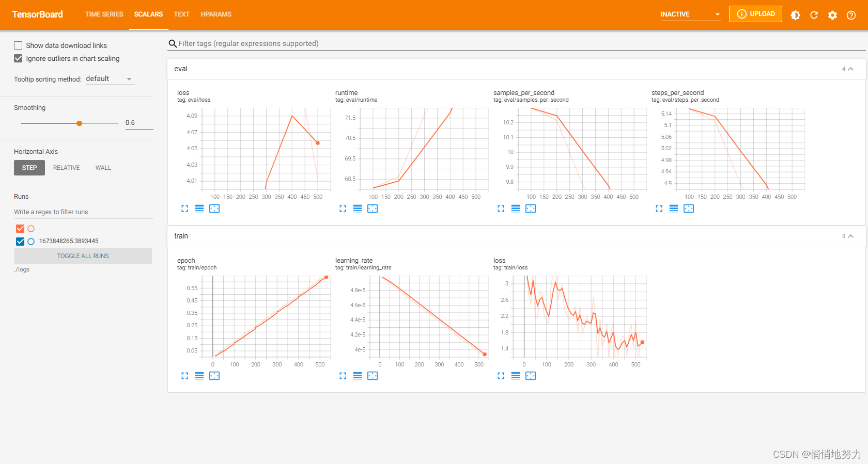The height and width of the screenshot is (464, 868).
Task: Toggle log scale on train loss chart
Action: (516, 376)
